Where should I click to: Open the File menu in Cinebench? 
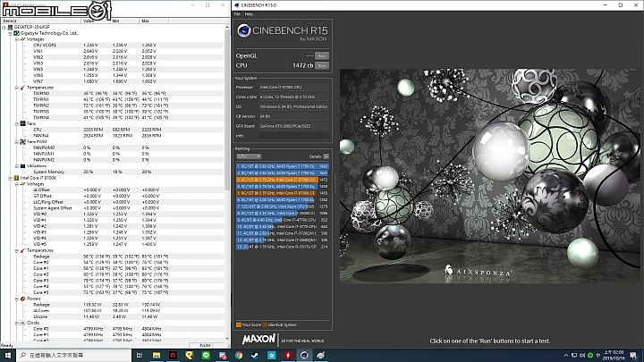coord(237,14)
